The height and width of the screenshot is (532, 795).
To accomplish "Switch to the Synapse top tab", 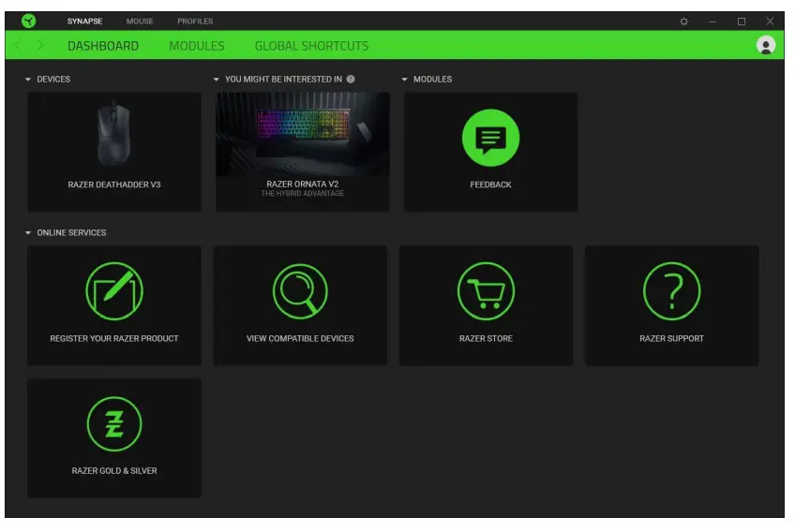I will tap(84, 22).
